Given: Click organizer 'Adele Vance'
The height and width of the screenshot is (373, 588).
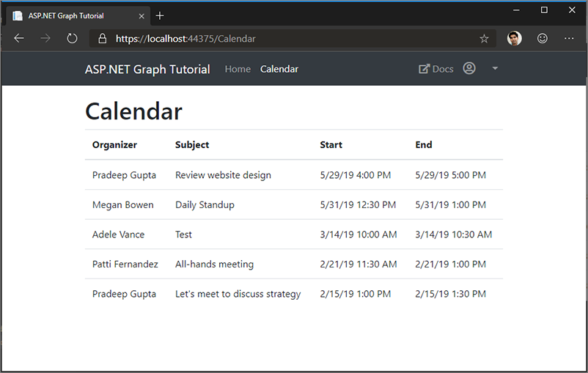Looking at the screenshot, I should pos(119,234).
